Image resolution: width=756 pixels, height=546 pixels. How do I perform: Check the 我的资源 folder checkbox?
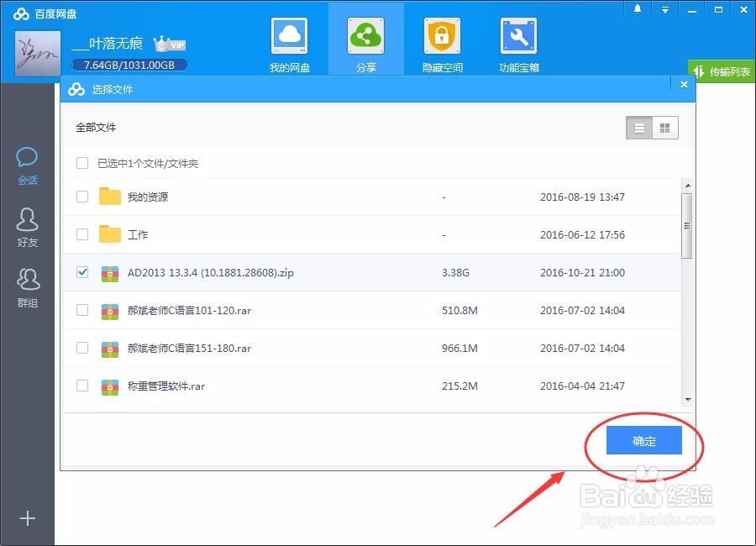[81, 197]
